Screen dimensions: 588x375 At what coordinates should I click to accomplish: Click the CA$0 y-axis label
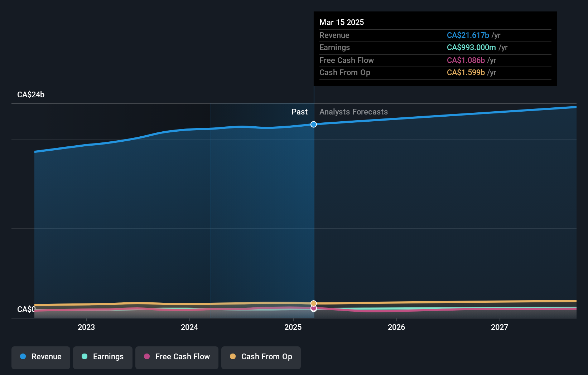coord(26,309)
